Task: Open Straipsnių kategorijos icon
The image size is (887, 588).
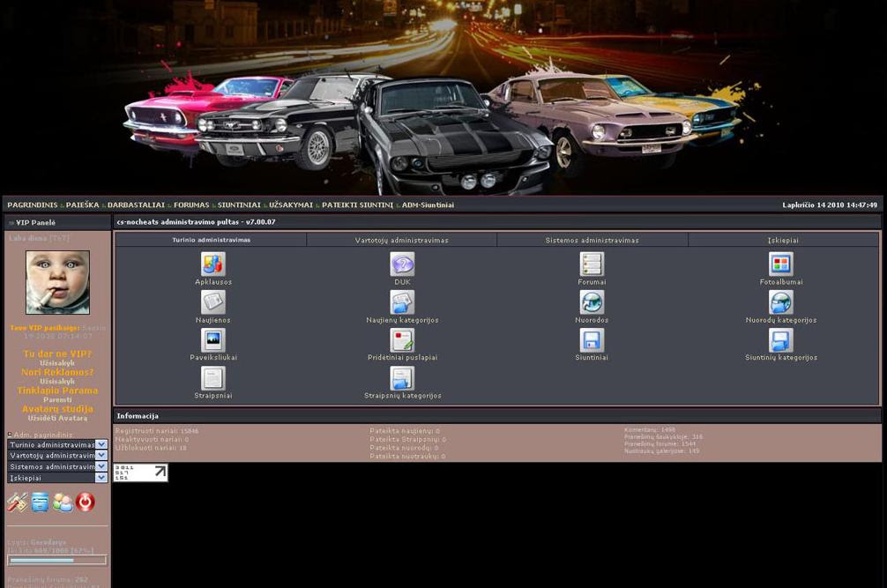Action: coord(402,378)
